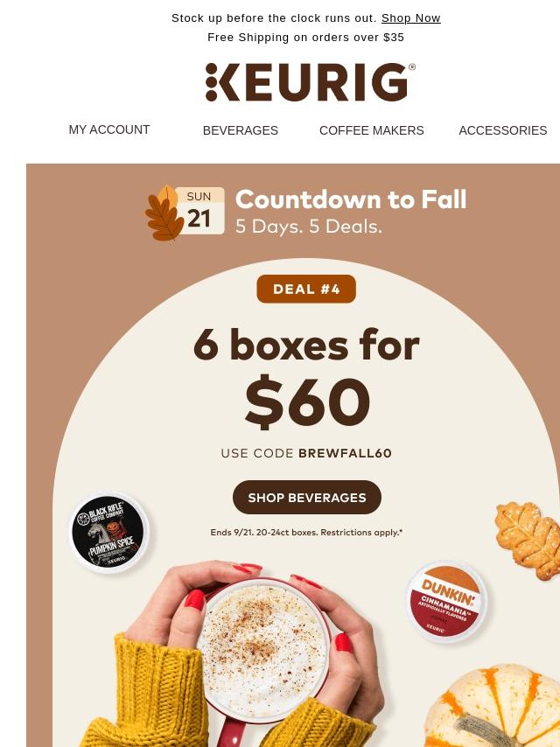Image resolution: width=560 pixels, height=747 pixels.
Task: Go to the Beverages menu item
Action: [241, 130]
